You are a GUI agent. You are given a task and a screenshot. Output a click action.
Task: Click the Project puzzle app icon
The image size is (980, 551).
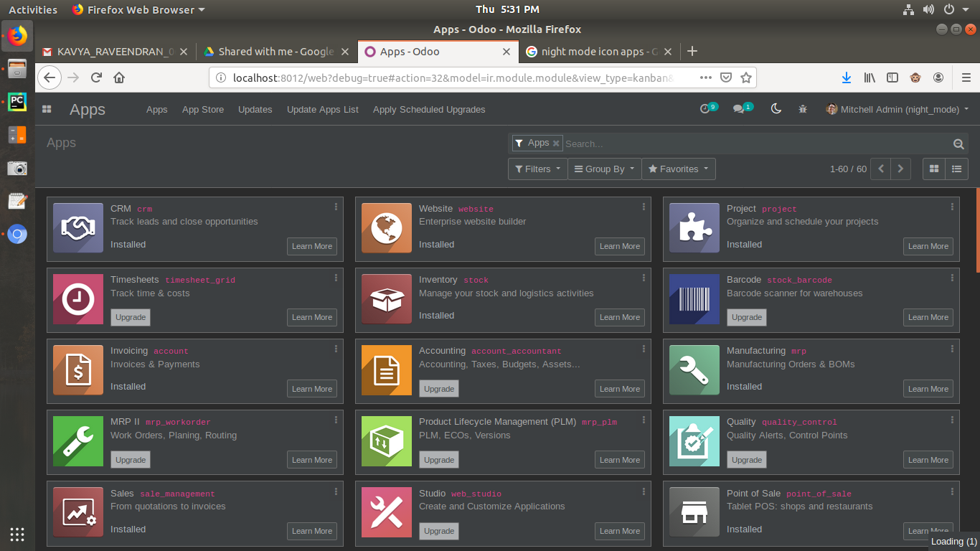pos(694,227)
